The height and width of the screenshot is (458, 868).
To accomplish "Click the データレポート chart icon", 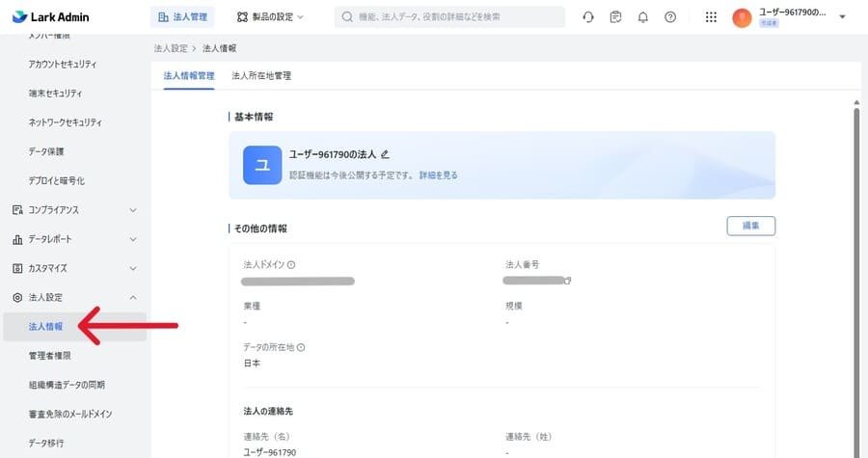I will [x=17, y=239].
